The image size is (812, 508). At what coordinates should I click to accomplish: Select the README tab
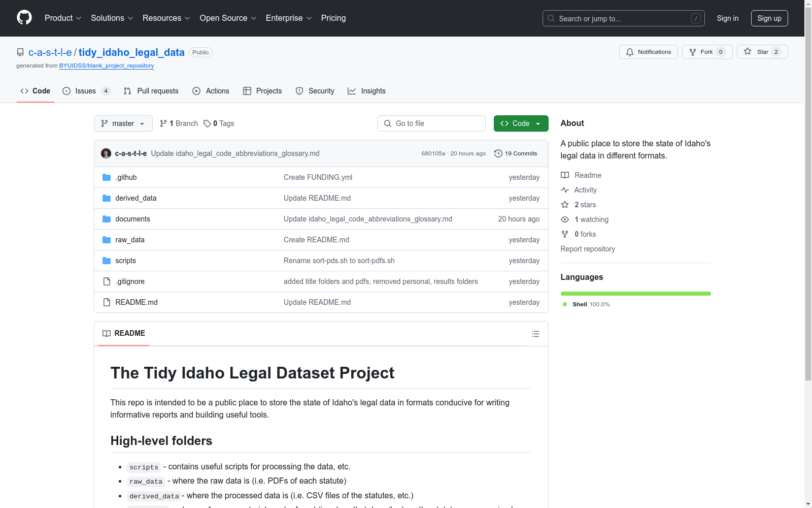point(124,333)
